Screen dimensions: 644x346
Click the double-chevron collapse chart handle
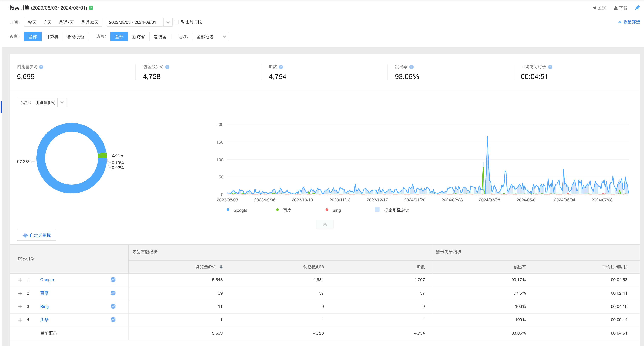pyautogui.click(x=325, y=224)
